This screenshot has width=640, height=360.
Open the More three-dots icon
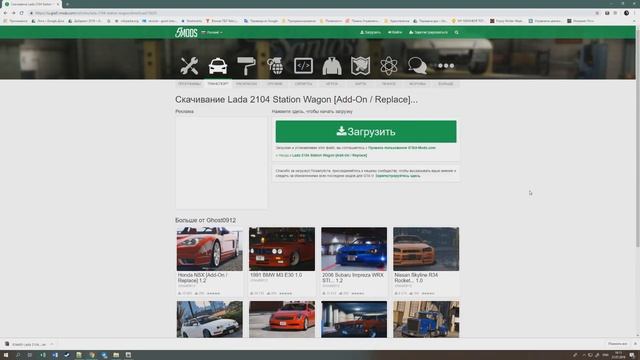446,66
